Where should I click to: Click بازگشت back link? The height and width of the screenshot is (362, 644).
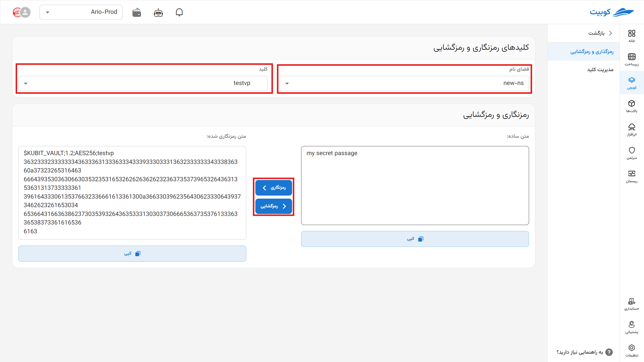pos(600,33)
